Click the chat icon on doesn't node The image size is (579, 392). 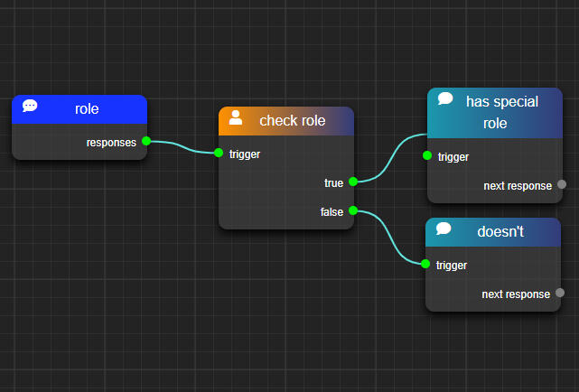[x=444, y=229]
